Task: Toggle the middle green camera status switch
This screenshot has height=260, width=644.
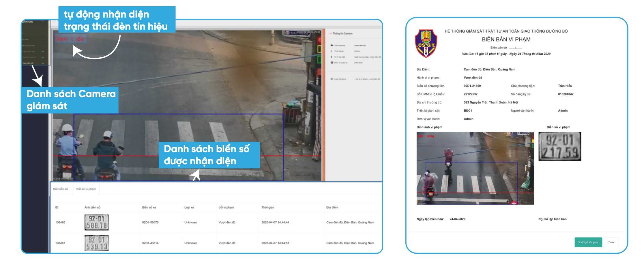Action: tap(43, 57)
